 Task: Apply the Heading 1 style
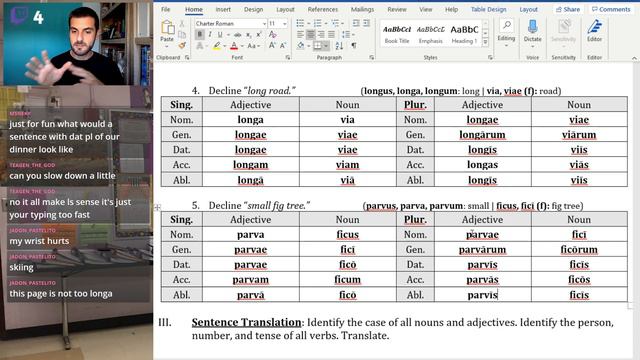(x=464, y=33)
